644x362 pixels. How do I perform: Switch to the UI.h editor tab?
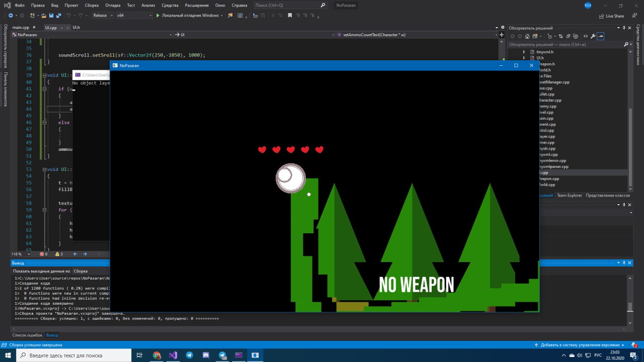click(x=76, y=28)
